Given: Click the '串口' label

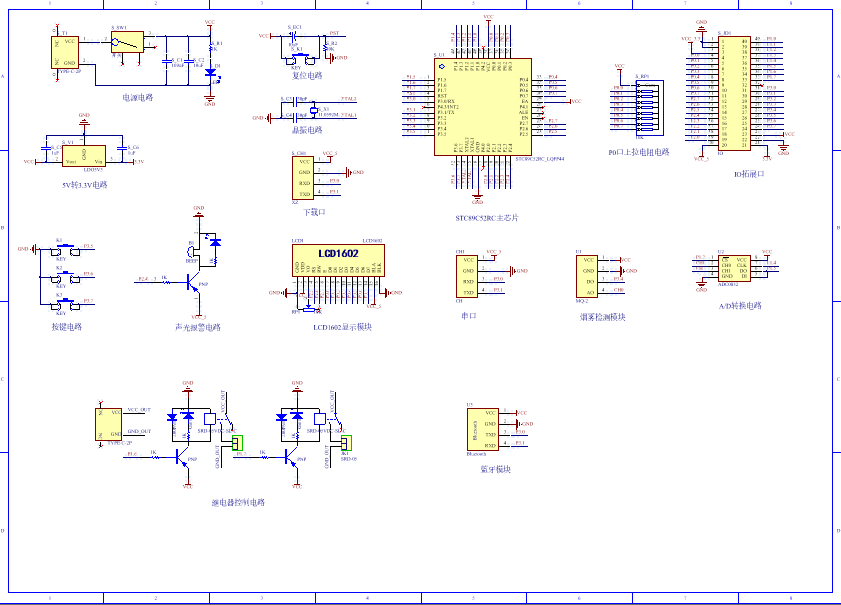Looking at the screenshot, I should coord(469,316).
